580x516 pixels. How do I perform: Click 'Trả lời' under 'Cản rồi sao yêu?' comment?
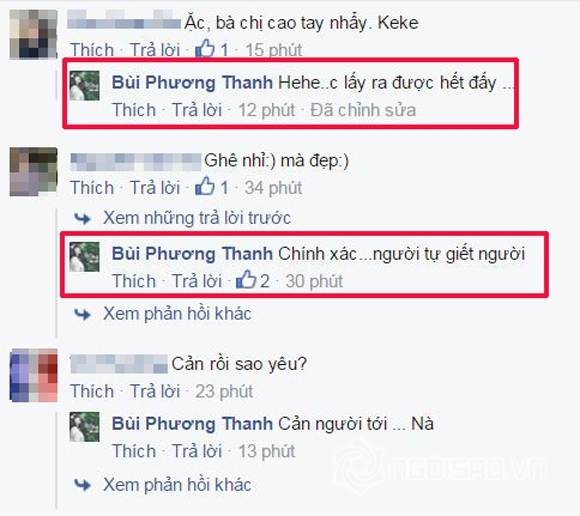(155, 391)
